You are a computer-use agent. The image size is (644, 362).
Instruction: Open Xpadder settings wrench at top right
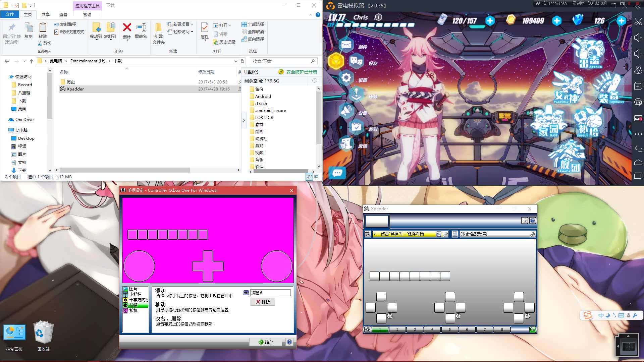point(524,221)
